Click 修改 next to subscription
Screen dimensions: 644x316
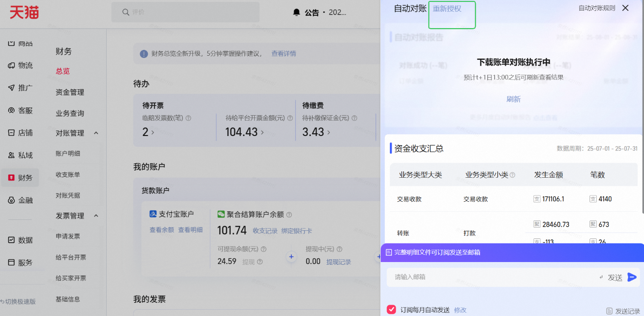pyautogui.click(x=460, y=310)
